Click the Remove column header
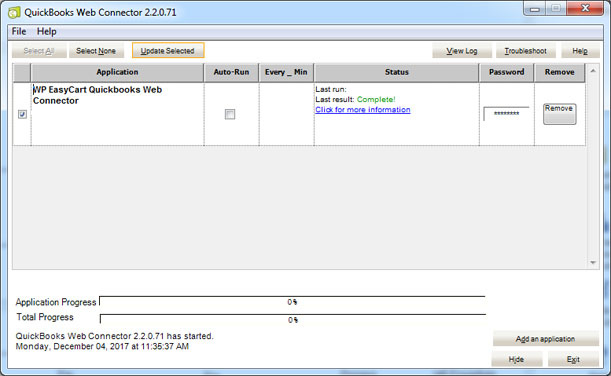Image resolution: width=611 pixels, height=376 pixels. [x=560, y=72]
